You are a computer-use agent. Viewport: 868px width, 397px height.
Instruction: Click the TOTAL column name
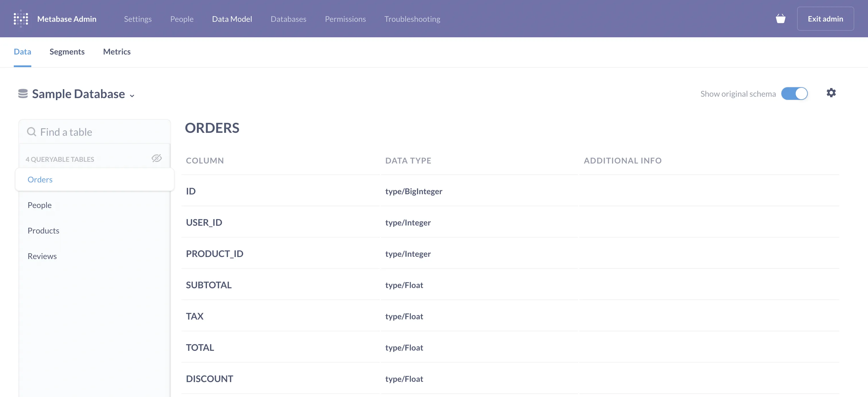coord(200,348)
